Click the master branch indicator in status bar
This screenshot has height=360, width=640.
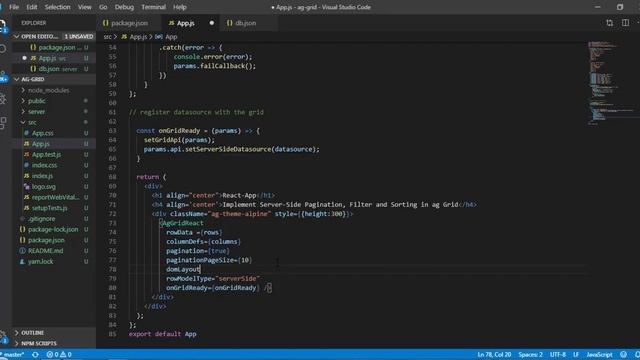tap(13, 354)
